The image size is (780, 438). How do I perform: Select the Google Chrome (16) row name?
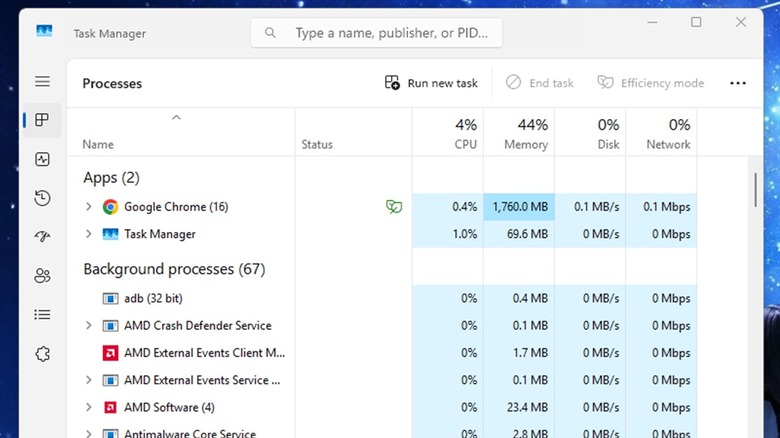(176, 207)
